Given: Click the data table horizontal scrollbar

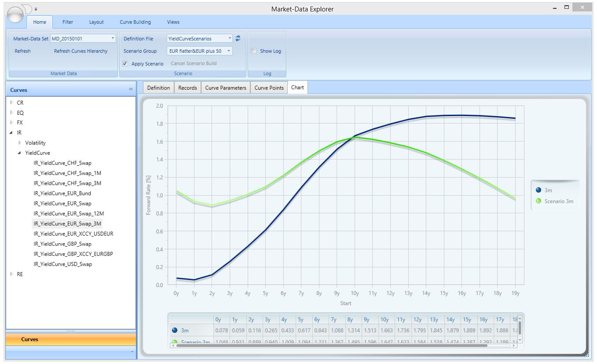Looking at the screenshot, I should click(x=343, y=346).
